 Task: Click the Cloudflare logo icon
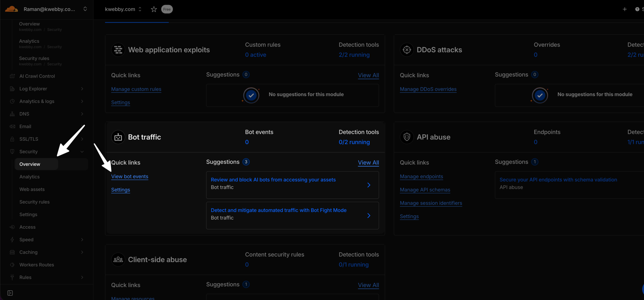11,9
